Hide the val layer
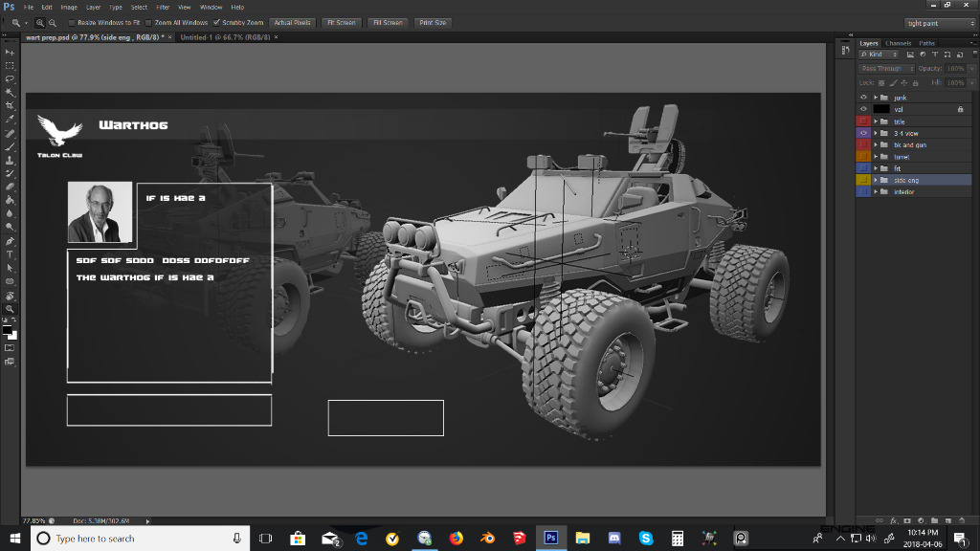The image size is (980, 551). coord(864,109)
